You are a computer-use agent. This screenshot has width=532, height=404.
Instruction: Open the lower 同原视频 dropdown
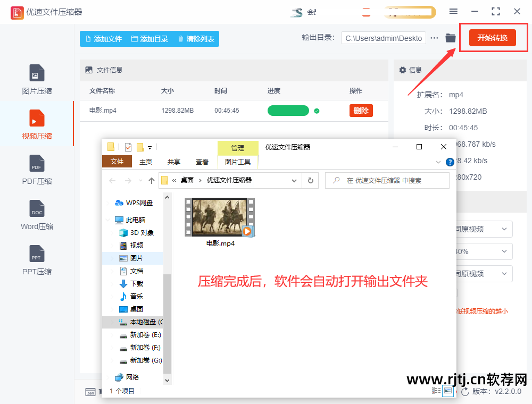484,274
